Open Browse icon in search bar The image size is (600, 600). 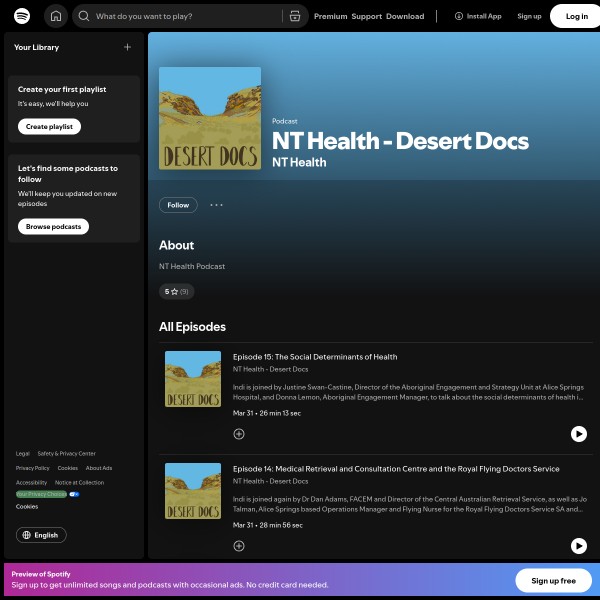tap(293, 16)
